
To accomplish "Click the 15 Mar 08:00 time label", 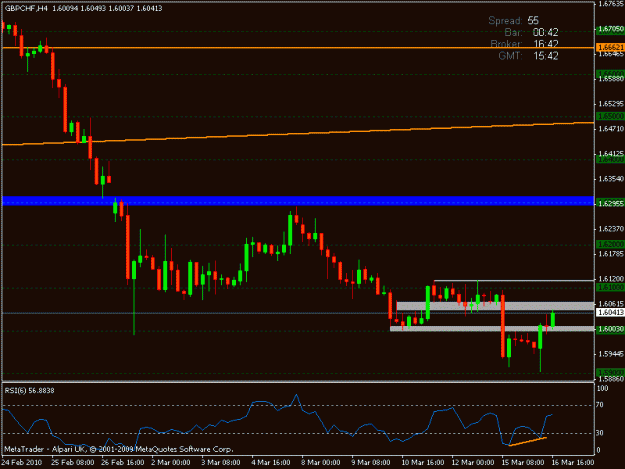I will pos(523,462).
